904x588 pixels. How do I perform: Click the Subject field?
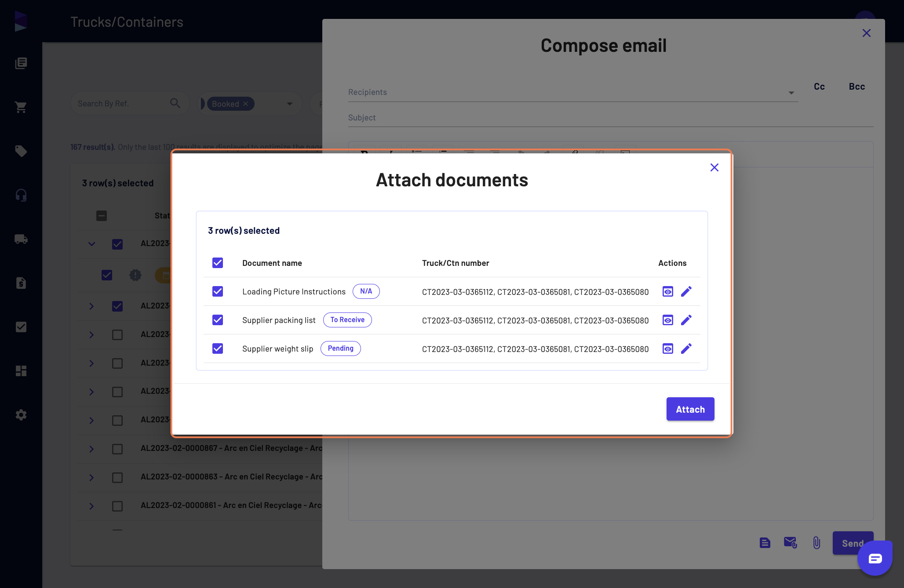tap(611, 118)
